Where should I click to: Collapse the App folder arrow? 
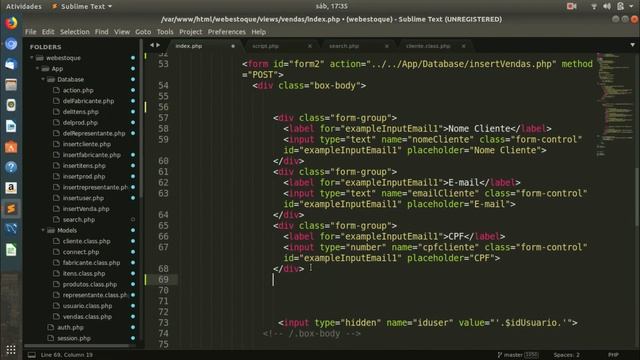[x=38, y=69]
